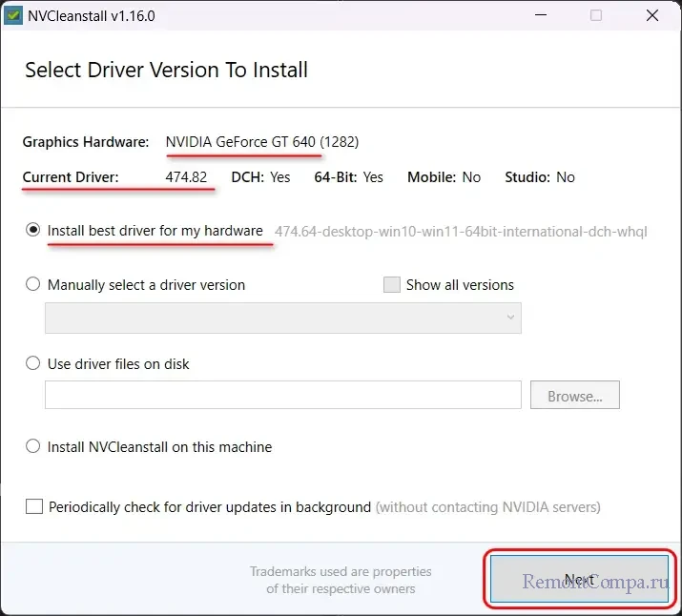Click the Next button
The height and width of the screenshot is (616, 682).
tap(577, 580)
